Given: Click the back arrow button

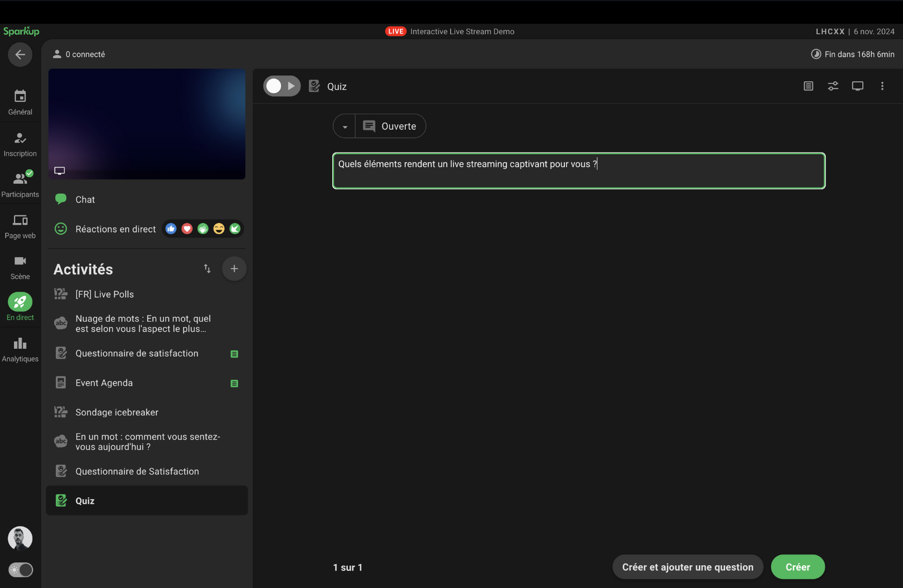Looking at the screenshot, I should (x=20, y=54).
